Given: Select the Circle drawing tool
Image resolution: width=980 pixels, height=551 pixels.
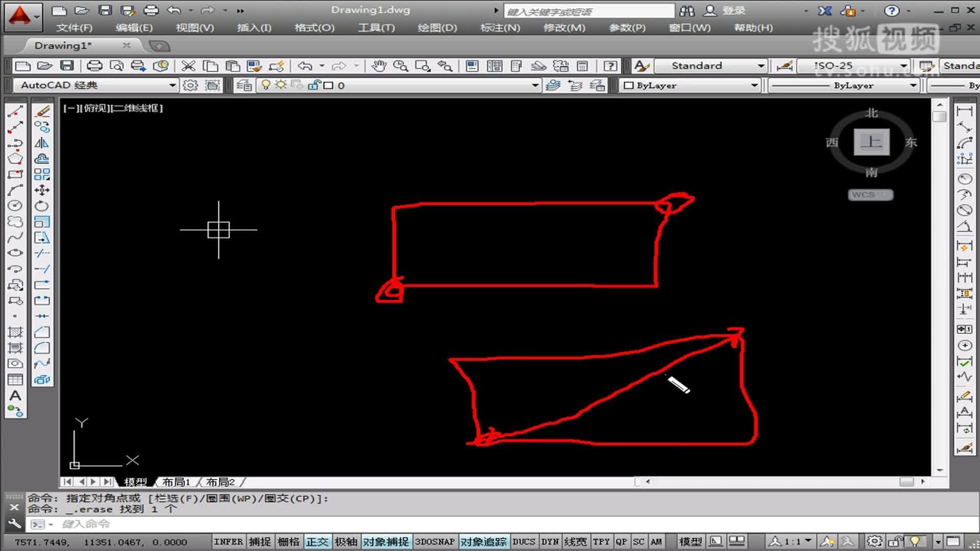Looking at the screenshot, I should (15, 206).
